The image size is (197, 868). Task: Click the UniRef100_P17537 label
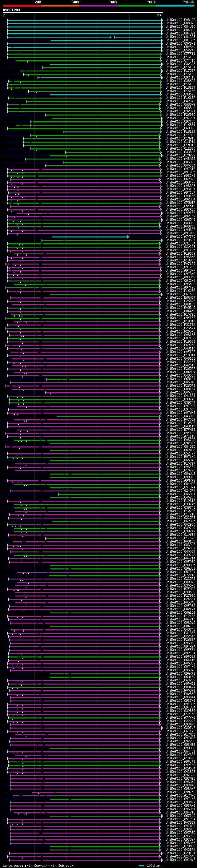pyautogui.click(x=180, y=71)
